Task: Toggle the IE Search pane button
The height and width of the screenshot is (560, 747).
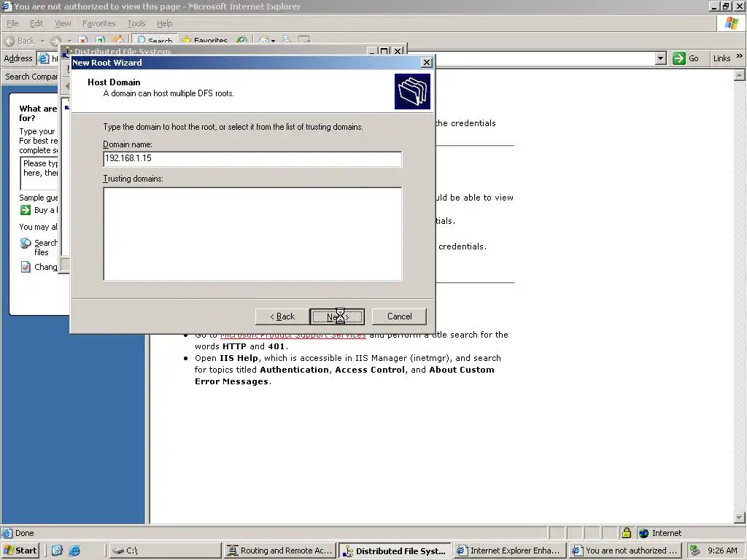Action: pyautogui.click(x=155, y=41)
